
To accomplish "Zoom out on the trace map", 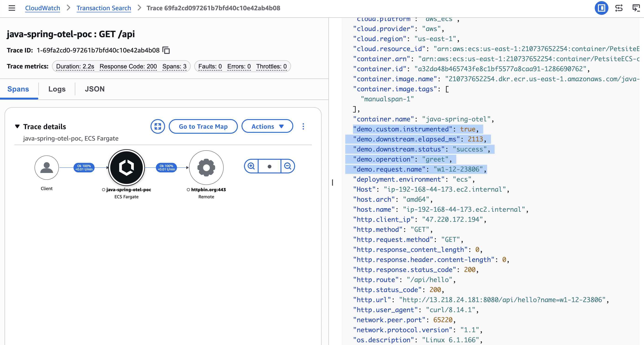I will tap(288, 166).
